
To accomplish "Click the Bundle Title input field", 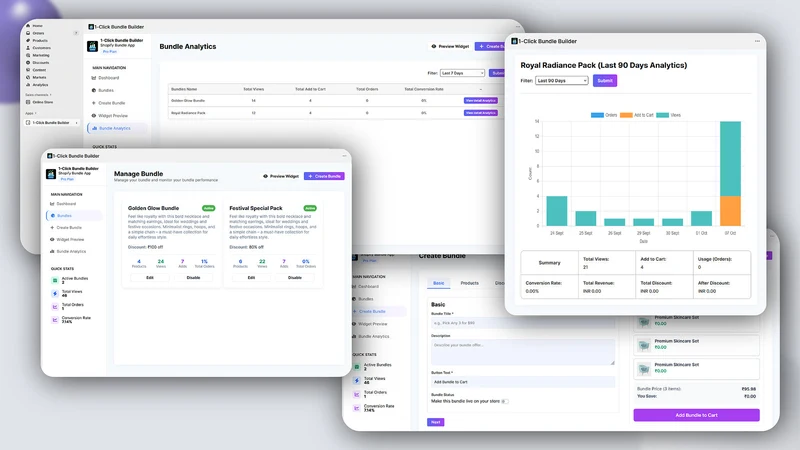I will click(523, 323).
